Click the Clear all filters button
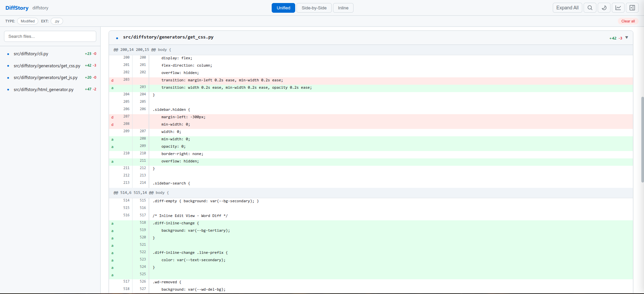The height and width of the screenshot is (294, 644). click(x=628, y=21)
